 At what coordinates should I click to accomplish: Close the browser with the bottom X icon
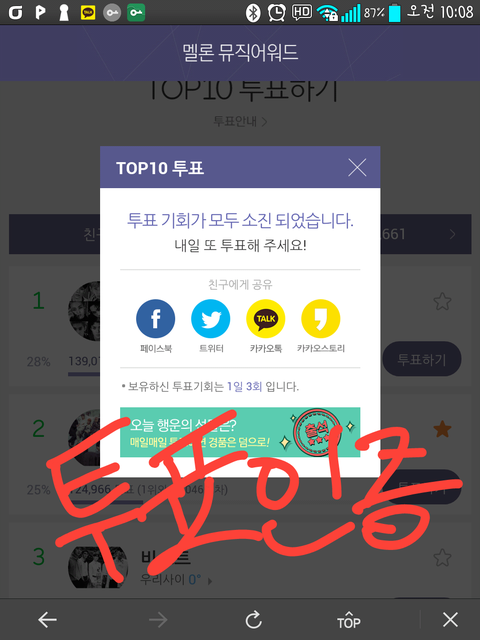[451, 620]
